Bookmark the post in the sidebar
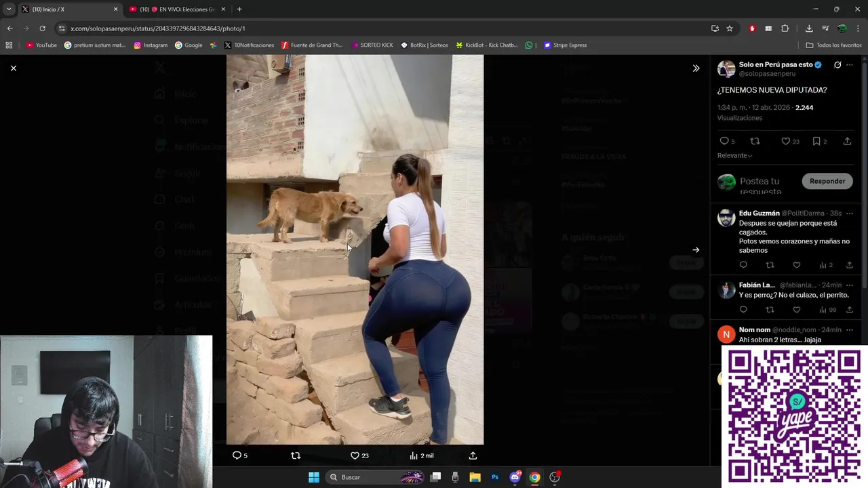868x488 pixels. pos(820,141)
